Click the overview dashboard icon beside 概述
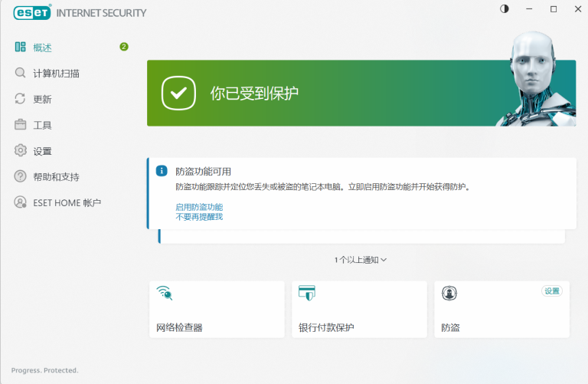Viewport: 588px width, 384px height. click(20, 47)
